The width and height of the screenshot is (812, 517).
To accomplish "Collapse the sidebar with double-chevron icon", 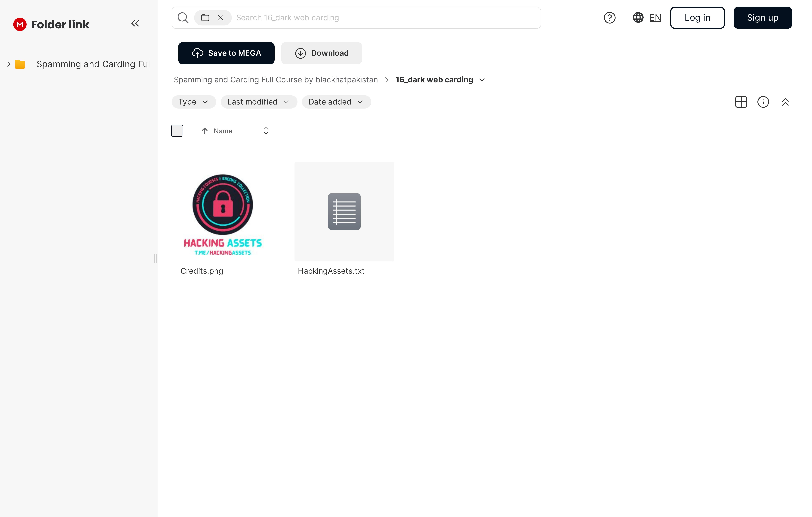I will click(135, 23).
